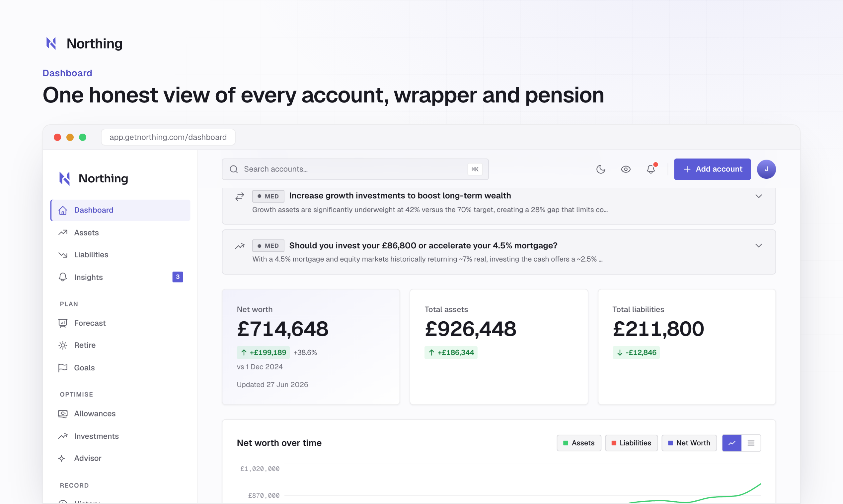Click the Total assets card
The image size is (843, 504).
[498, 347]
